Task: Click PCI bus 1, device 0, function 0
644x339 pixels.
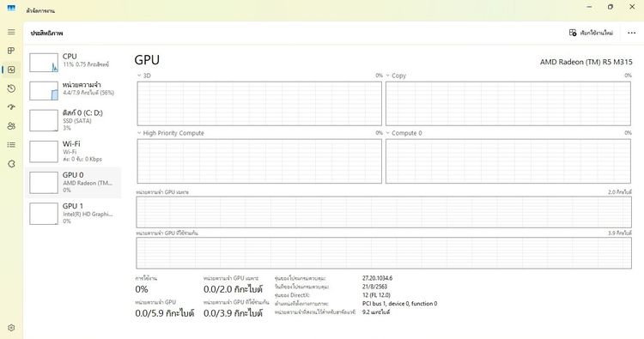Action: (x=399, y=304)
